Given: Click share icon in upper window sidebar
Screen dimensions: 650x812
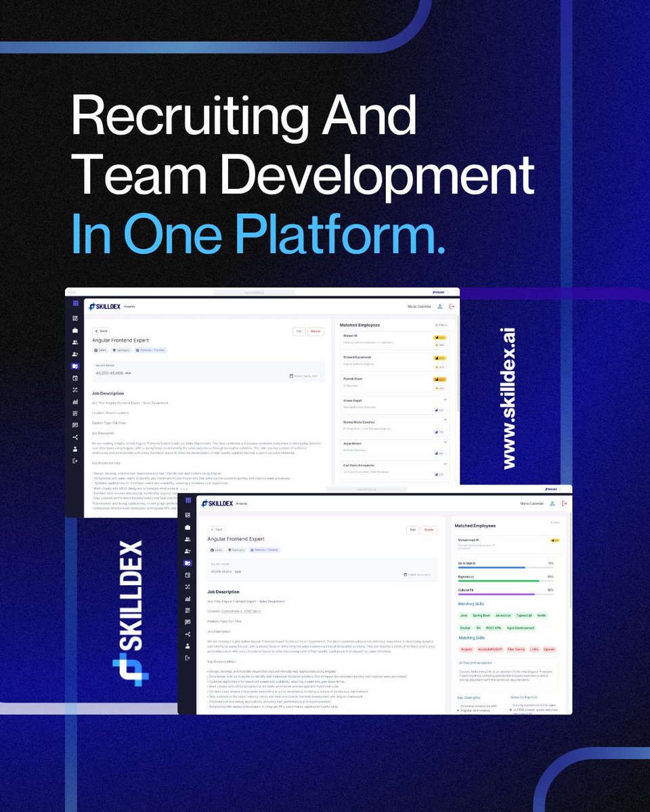Looking at the screenshot, I should point(75,437).
